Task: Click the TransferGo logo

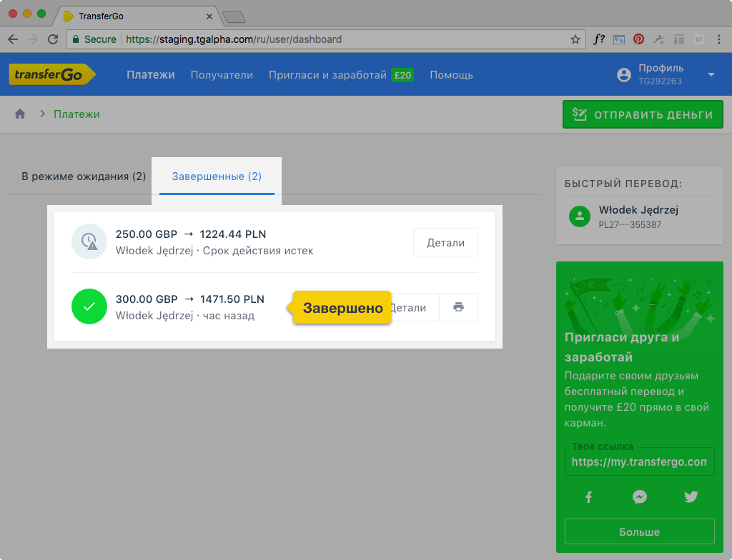Action: point(52,74)
